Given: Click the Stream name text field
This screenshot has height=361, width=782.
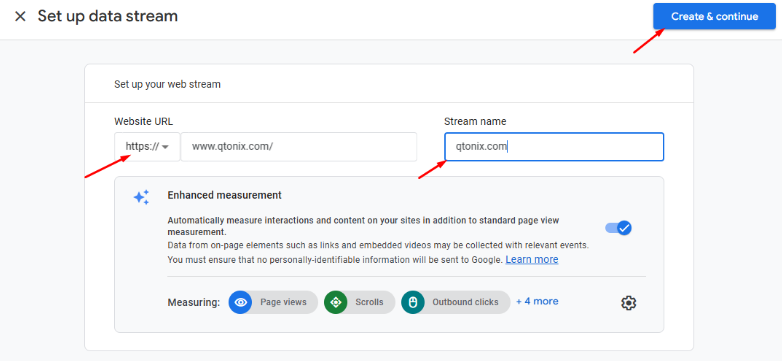Looking at the screenshot, I should click(x=554, y=147).
